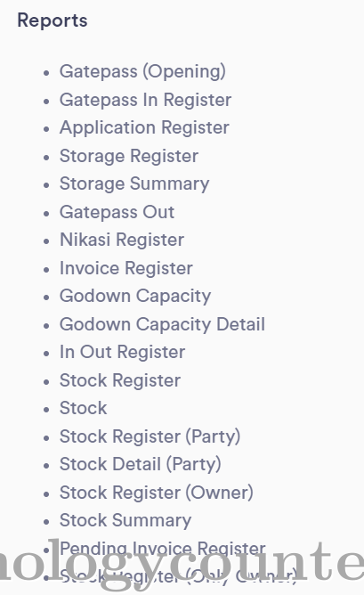The image size is (364, 595).
Task: Open the Gatepass (Opening) report
Action: 142,72
